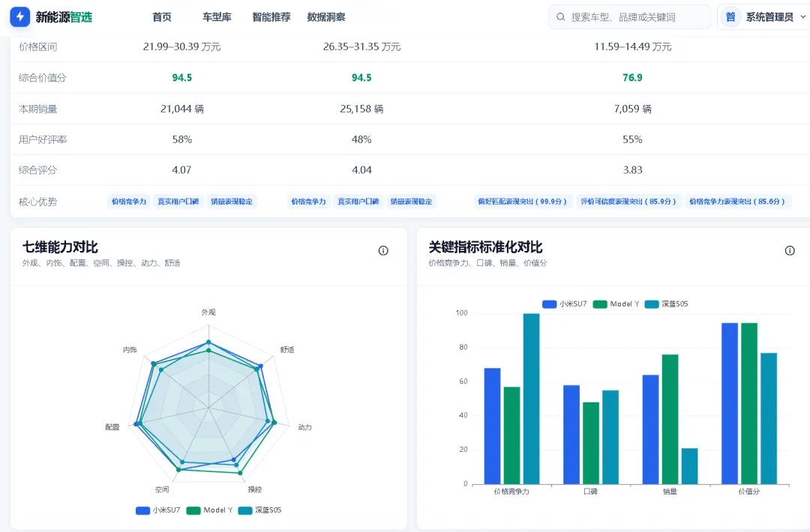Click the 新能源智选 lightning logo icon
Screen dimensions: 810x532
click(20, 17)
